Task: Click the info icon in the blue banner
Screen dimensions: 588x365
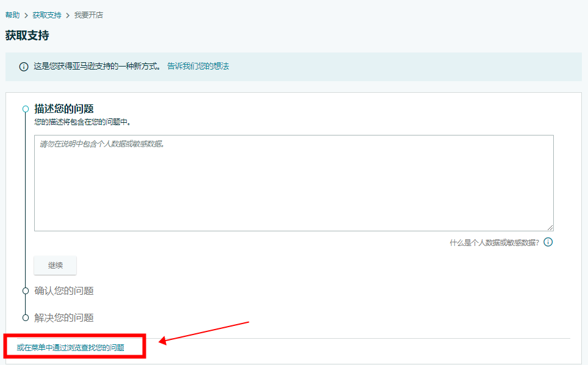Action: (24, 67)
